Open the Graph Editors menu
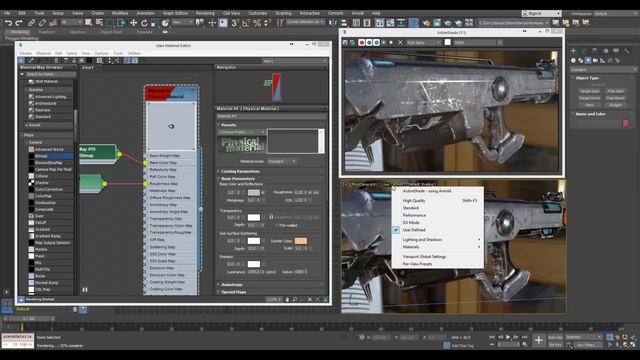The height and width of the screenshot is (360, 640). click(175, 13)
